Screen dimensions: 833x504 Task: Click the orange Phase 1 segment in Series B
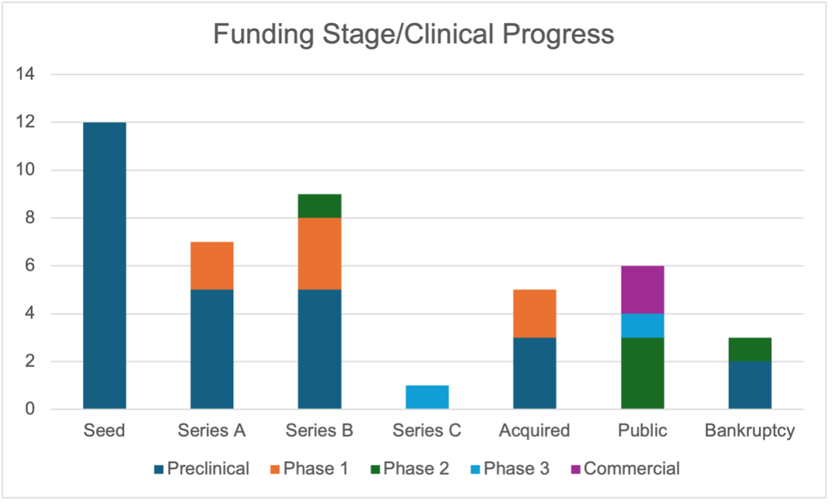pyautogui.click(x=319, y=254)
